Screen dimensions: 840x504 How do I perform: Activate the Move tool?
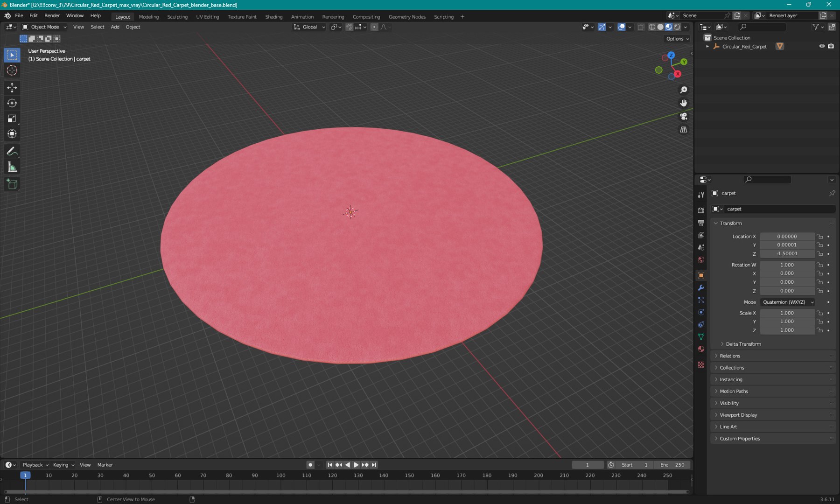tap(12, 88)
